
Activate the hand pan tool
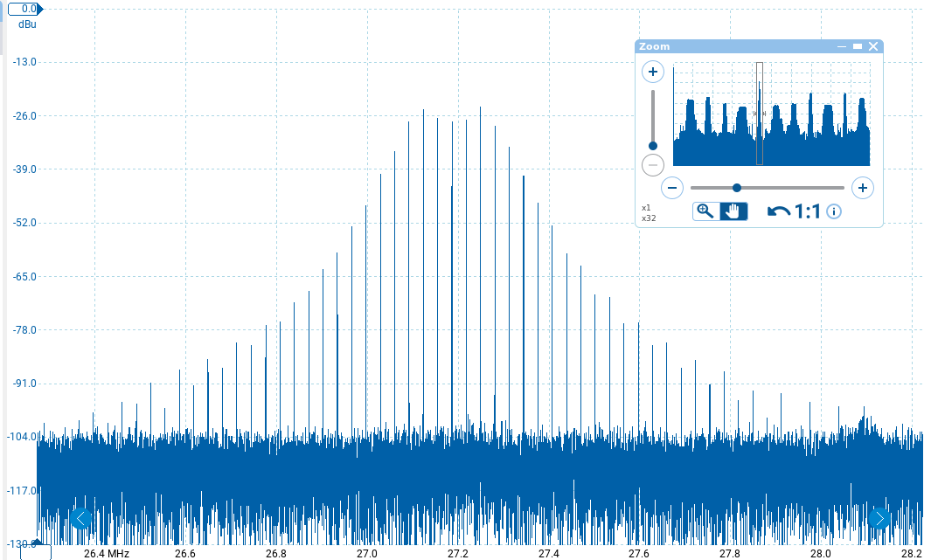(733, 210)
